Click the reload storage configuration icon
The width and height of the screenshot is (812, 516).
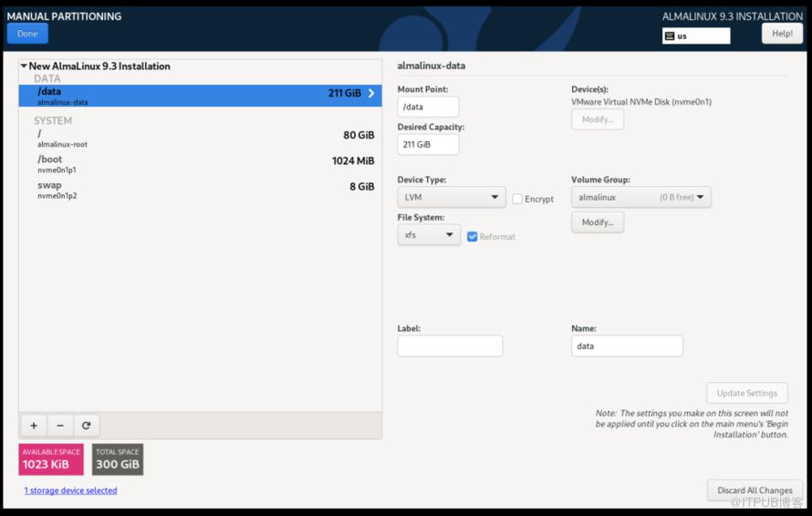[86, 426]
